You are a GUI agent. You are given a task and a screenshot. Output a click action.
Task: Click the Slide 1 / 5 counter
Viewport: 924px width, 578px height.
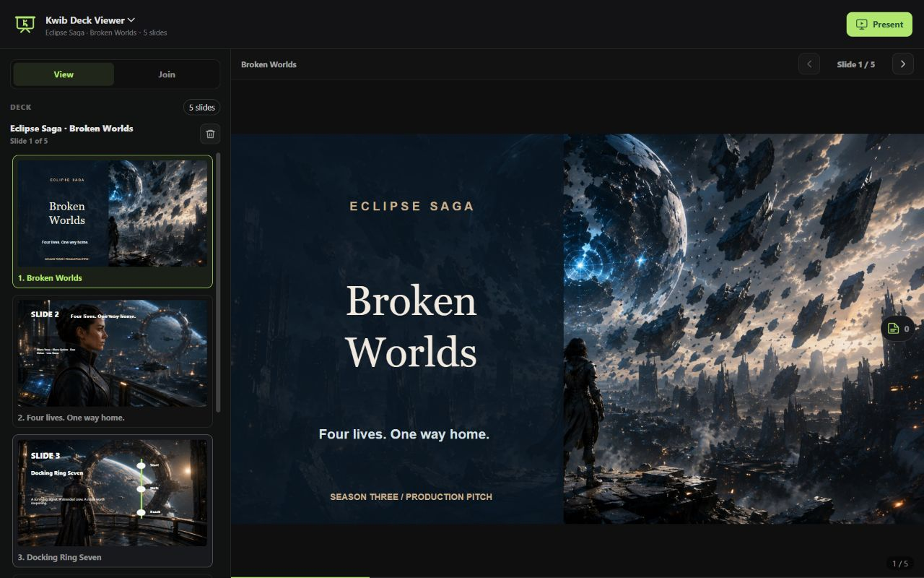pos(856,64)
